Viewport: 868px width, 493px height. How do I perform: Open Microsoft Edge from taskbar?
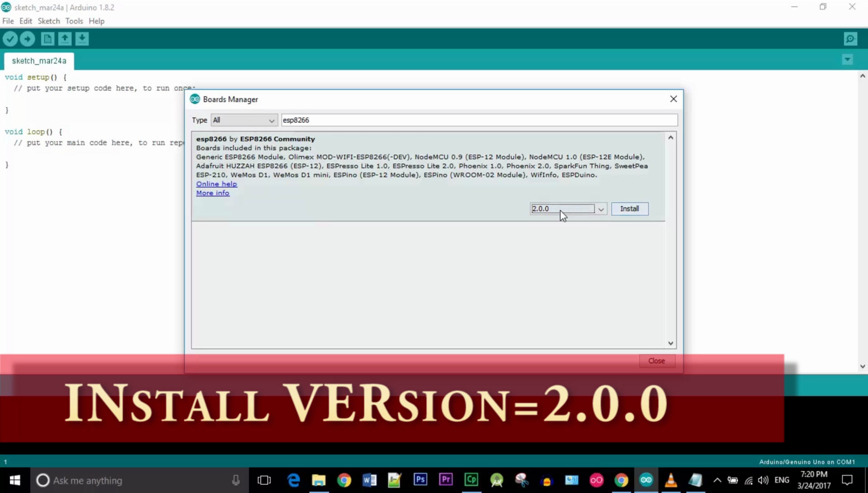coord(293,479)
